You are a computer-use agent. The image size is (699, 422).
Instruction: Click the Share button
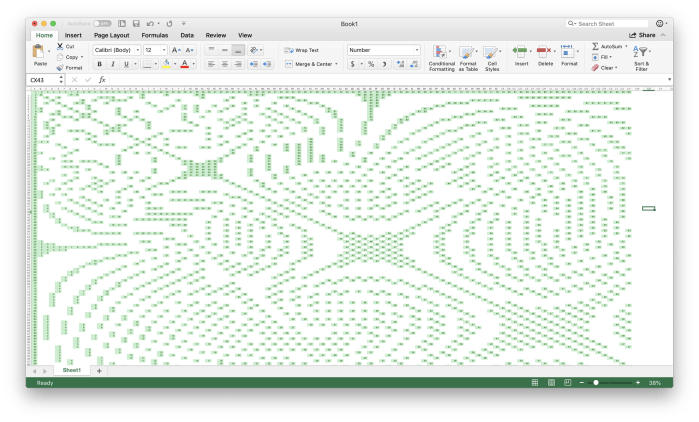[643, 35]
